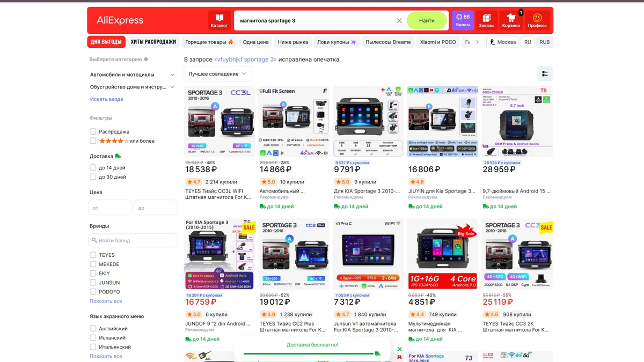This screenshot has height=362, width=644.
Task: Open Одна цена tab
Action: (255, 42)
